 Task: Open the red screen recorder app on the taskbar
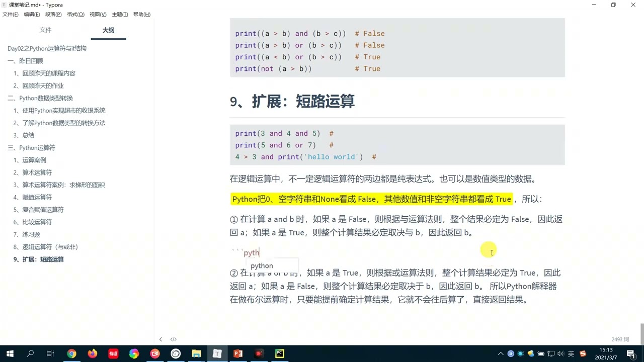(x=154, y=353)
